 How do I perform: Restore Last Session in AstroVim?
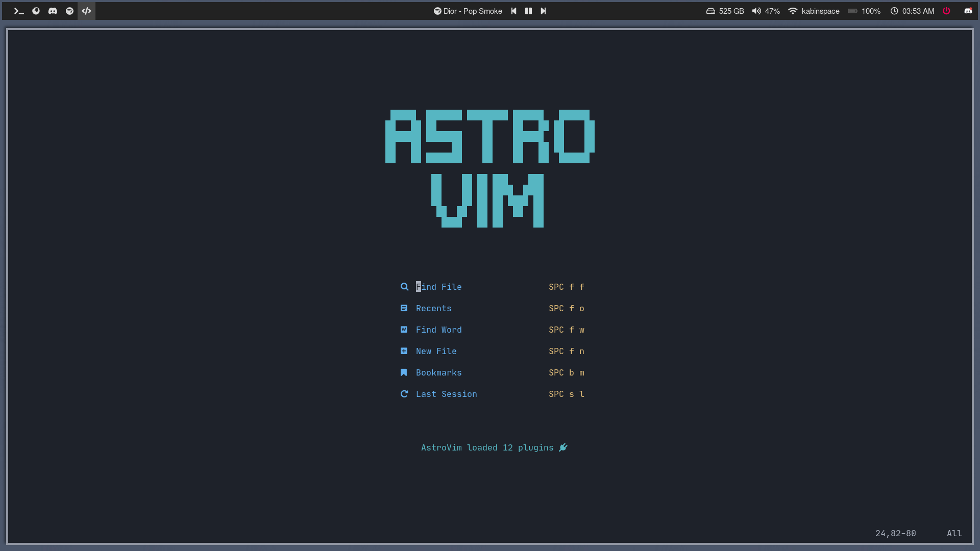[446, 393]
